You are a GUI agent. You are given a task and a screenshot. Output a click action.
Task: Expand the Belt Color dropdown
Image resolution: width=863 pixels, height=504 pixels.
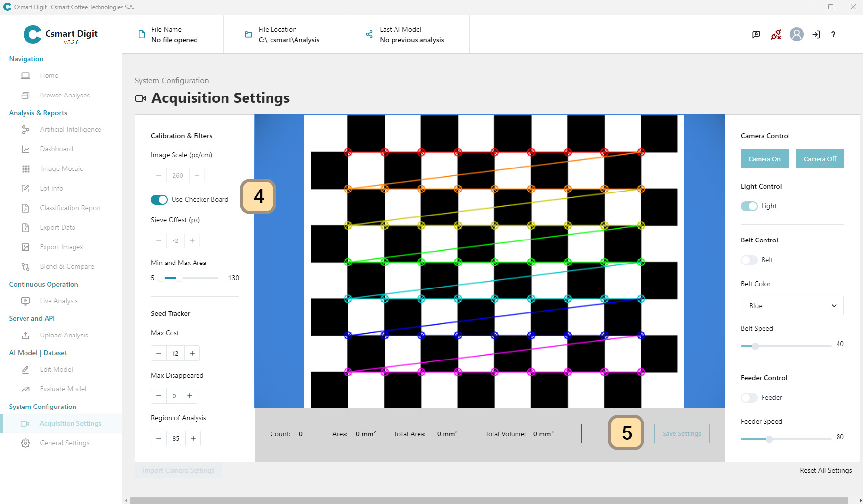pyautogui.click(x=792, y=306)
